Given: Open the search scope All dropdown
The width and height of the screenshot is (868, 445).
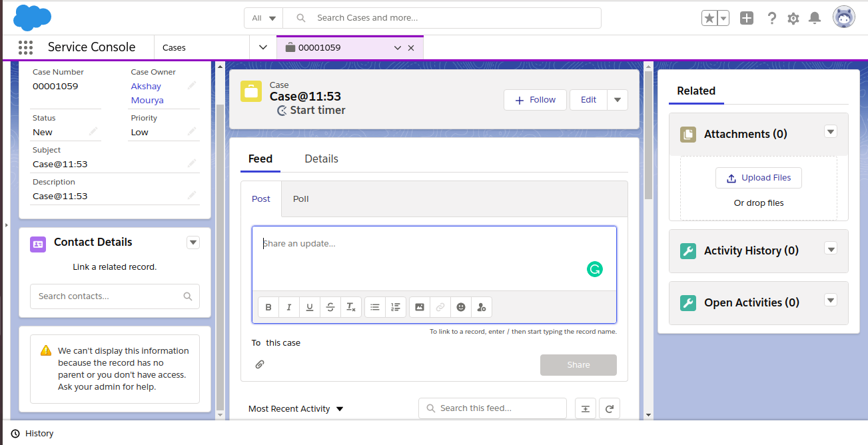Looking at the screenshot, I should point(264,18).
